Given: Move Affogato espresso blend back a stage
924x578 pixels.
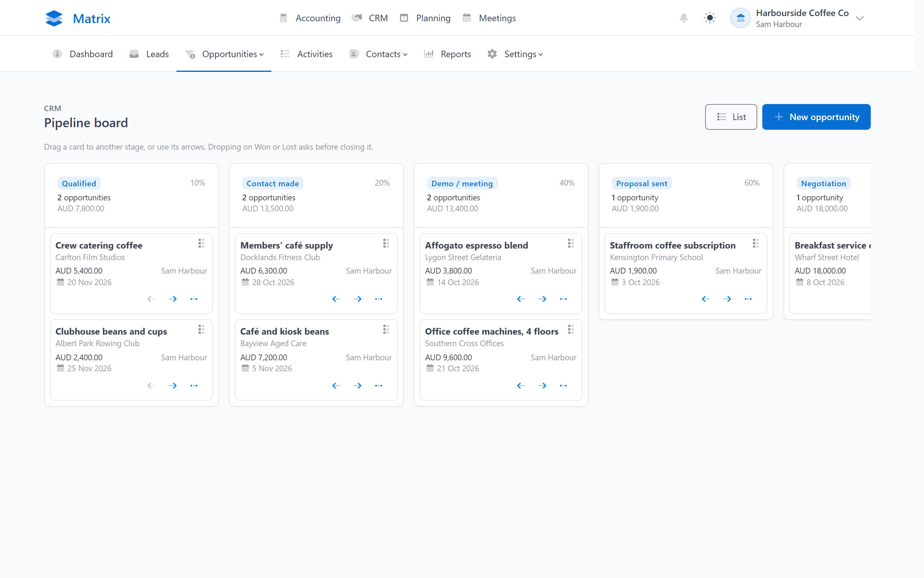Looking at the screenshot, I should (521, 299).
